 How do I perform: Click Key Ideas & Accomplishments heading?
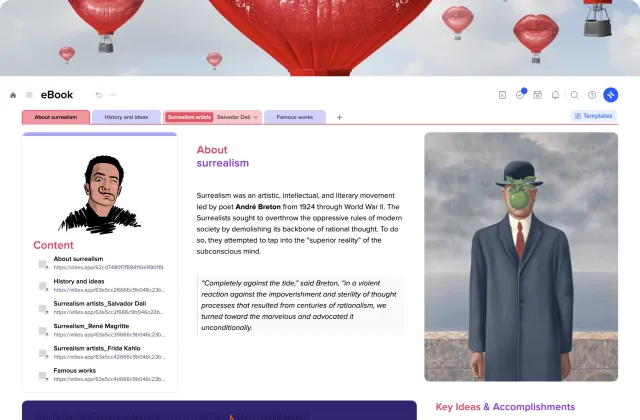(x=505, y=407)
